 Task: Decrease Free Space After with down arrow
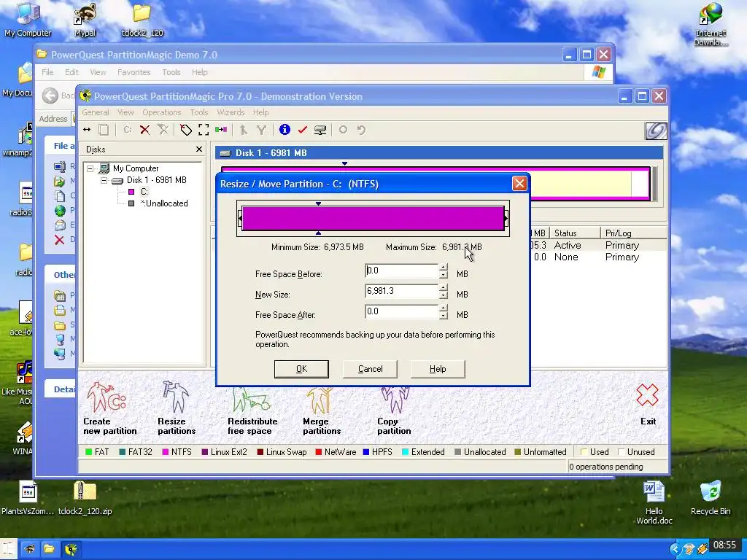click(444, 316)
